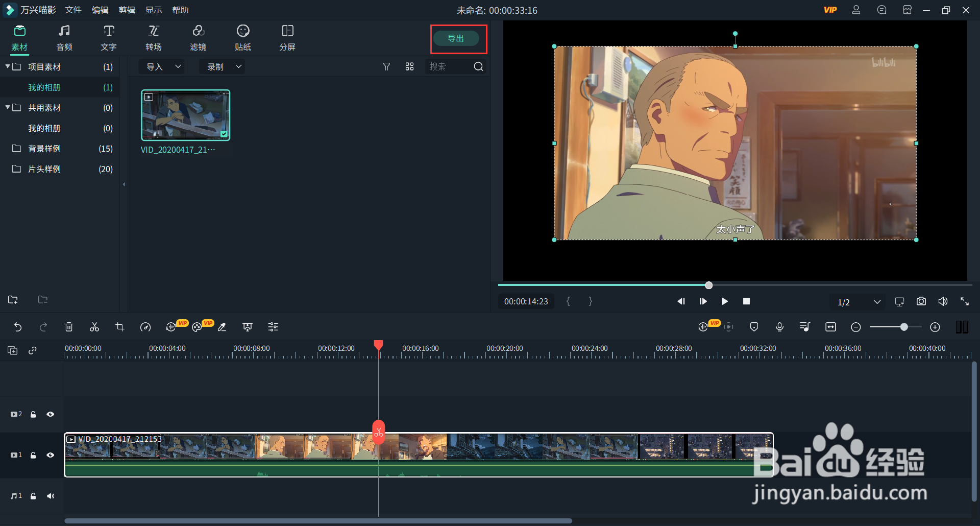Toggle visibility eye on track 1
The width and height of the screenshot is (980, 526).
(x=51, y=455)
